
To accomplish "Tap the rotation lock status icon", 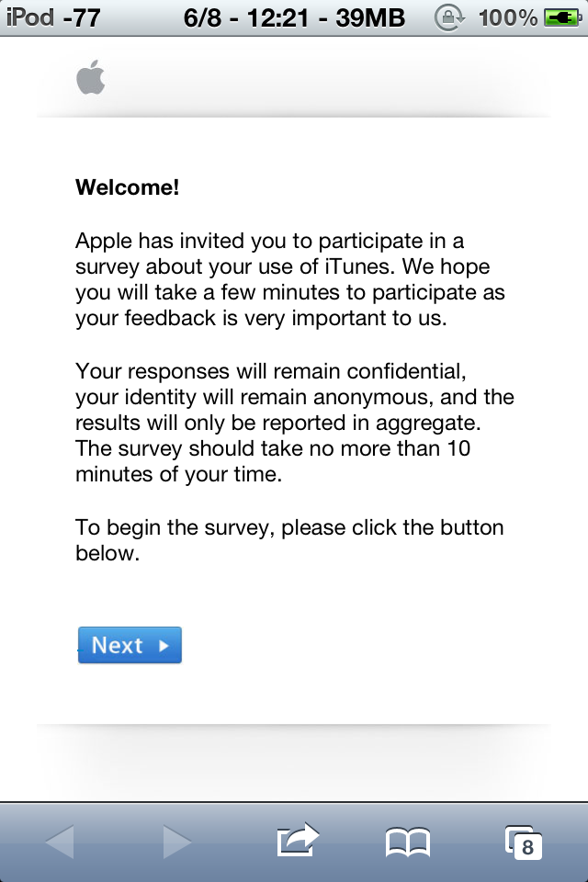I will pos(449,18).
